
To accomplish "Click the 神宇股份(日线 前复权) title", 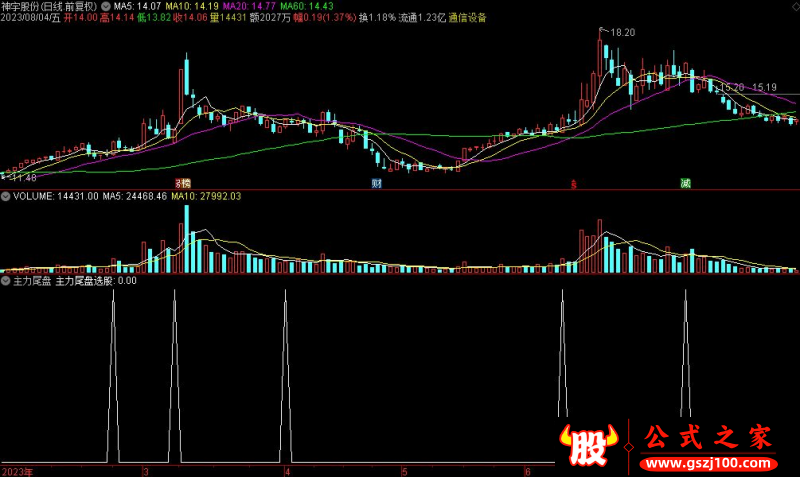I will tap(49, 6).
